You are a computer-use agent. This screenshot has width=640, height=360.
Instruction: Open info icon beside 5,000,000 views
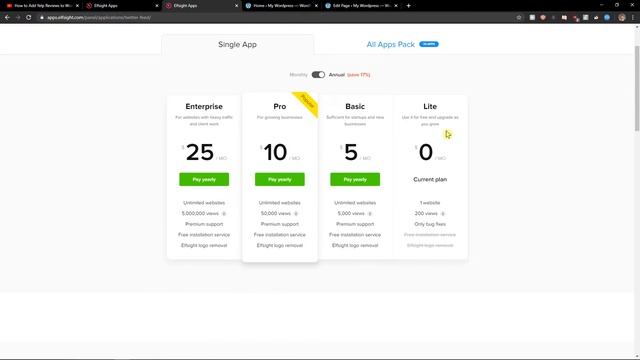click(224, 213)
